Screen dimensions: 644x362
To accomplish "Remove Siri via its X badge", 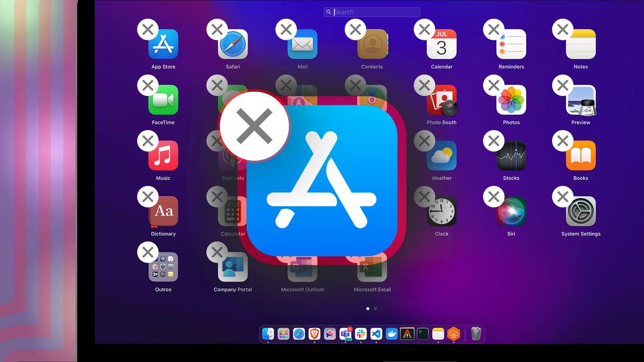I will coord(494,197).
